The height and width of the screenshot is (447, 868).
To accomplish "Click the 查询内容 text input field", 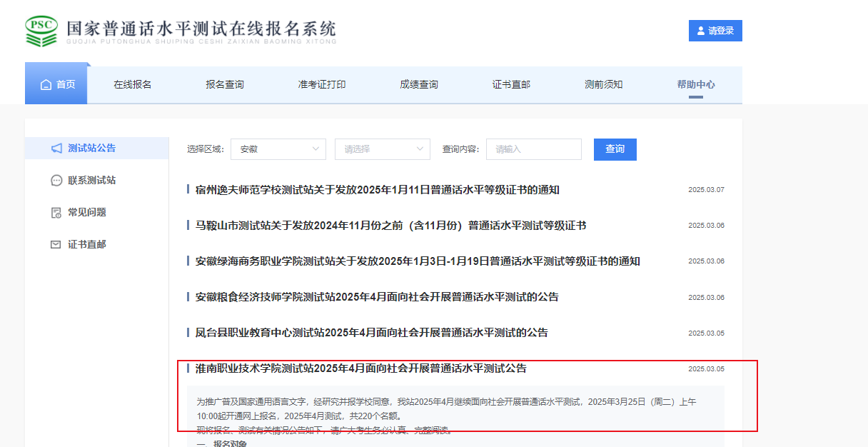I will pyautogui.click(x=534, y=149).
